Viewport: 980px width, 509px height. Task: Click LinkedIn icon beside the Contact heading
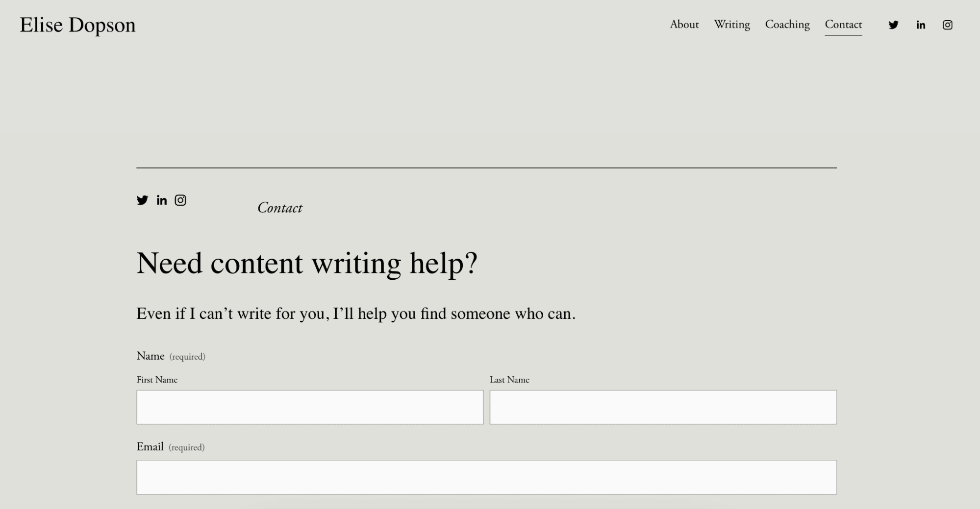[162, 200]
